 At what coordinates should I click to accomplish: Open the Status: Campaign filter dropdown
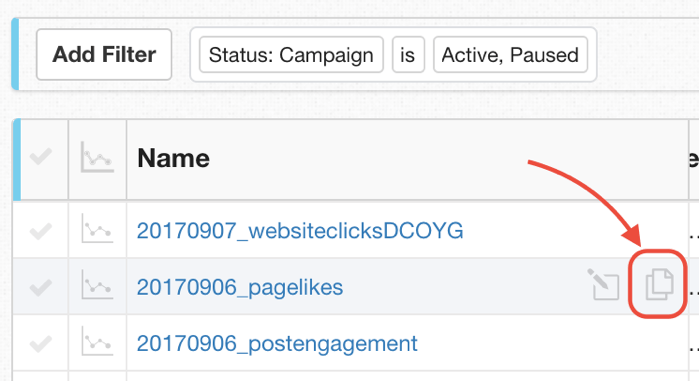(x=291, y=55)
